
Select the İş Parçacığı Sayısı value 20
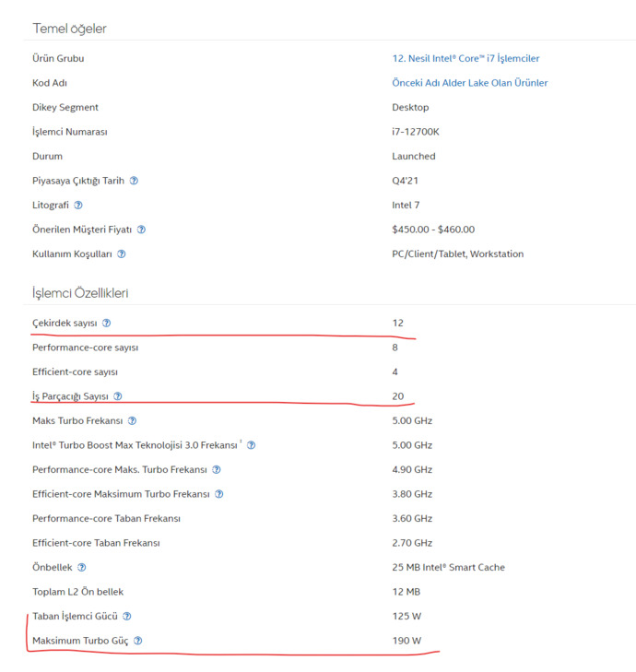(397, 396)
